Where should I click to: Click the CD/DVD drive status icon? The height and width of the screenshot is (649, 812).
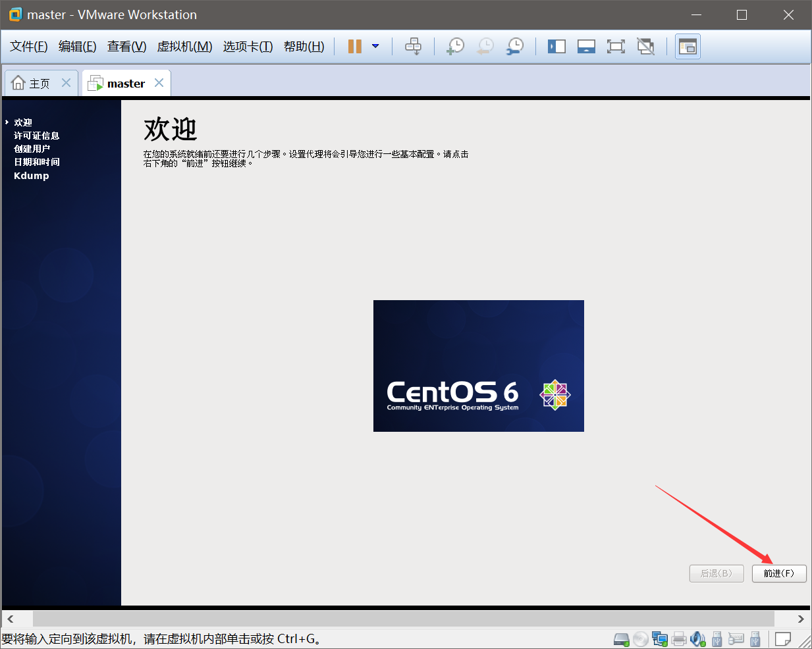coord(640,638)
